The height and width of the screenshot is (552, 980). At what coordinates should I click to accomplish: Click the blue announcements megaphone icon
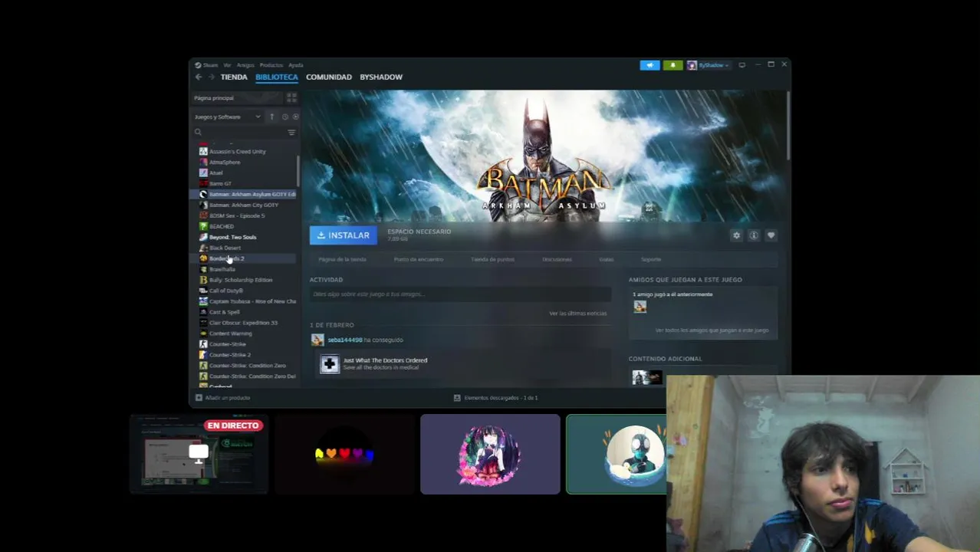coord(649,65)
